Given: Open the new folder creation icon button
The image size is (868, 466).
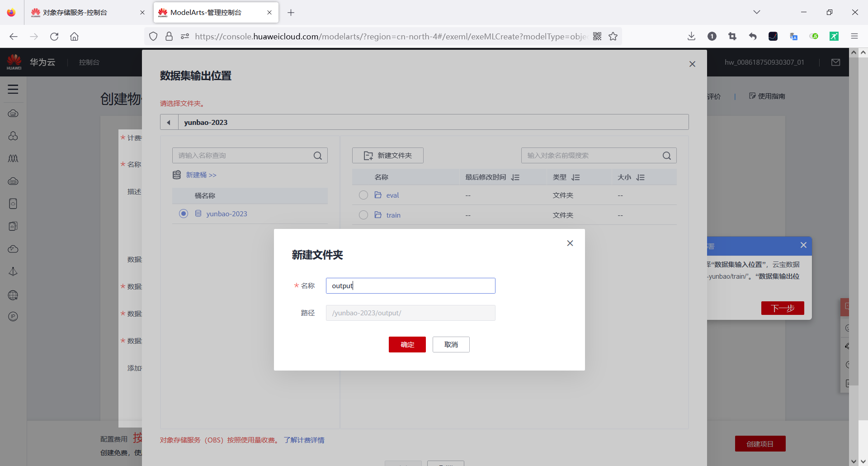Looking at the screenshot, I should click(x=368, y=155).
